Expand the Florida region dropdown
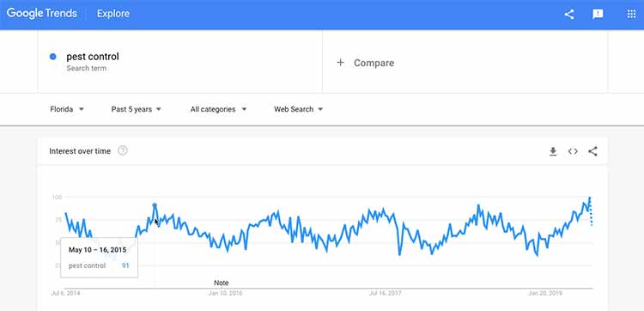644x311 pixels. tap(67, 109)
